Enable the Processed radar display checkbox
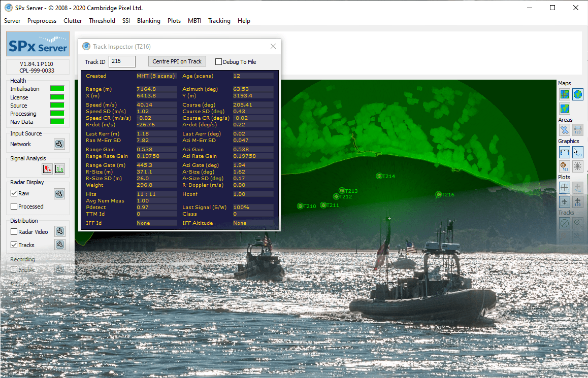Viewport: 588px width, 378px height. point(14,207)
